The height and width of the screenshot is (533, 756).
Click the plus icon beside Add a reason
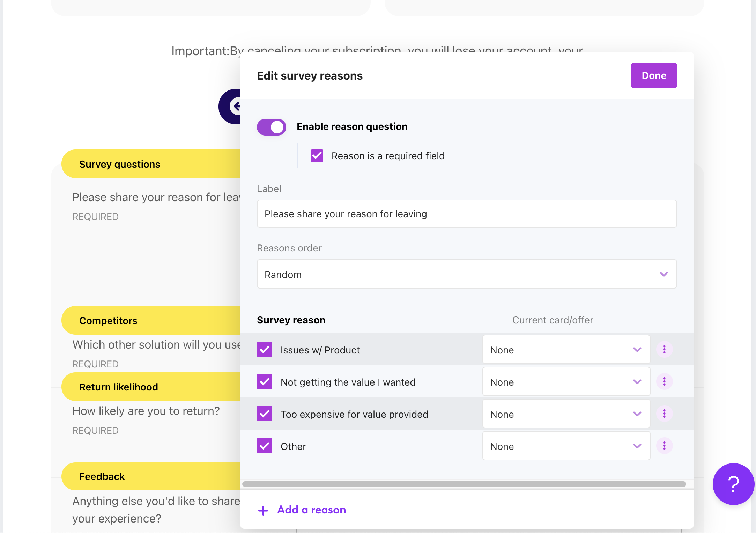coord(263,510)
